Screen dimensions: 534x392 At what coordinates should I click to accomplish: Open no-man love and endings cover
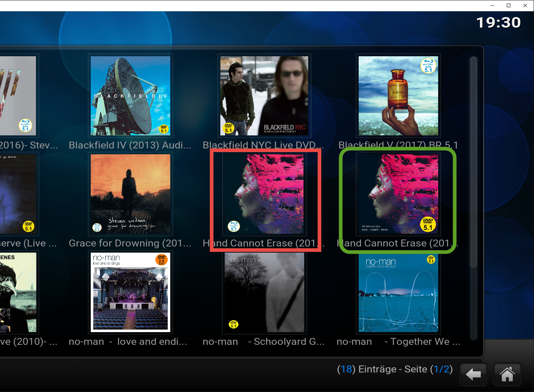coord(130,292)
